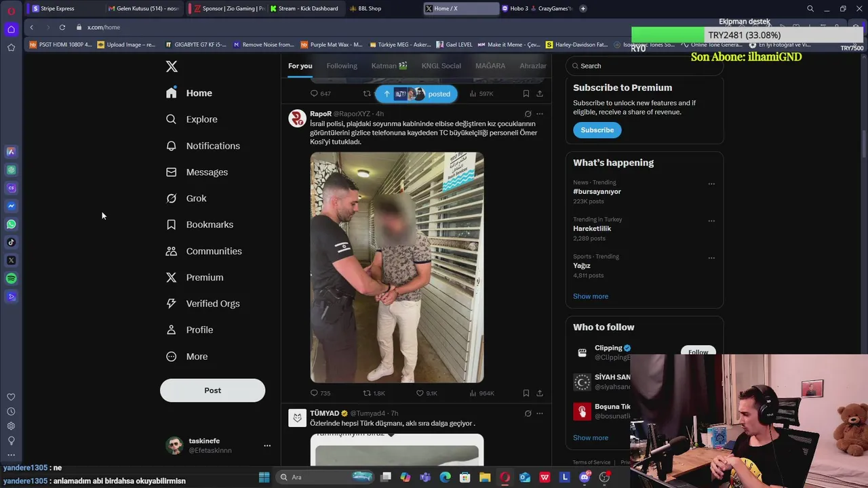This screenshot has height=488, width=868.
Task: Switch to the MAĞARA tab
Action: click(490, 66)
